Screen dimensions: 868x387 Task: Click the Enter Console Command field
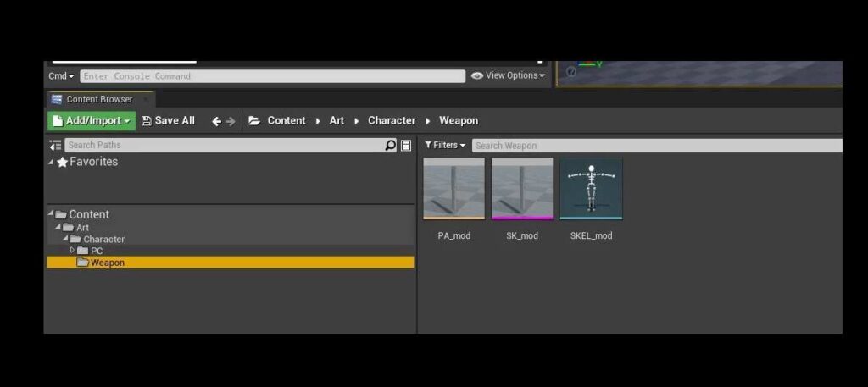271,76
